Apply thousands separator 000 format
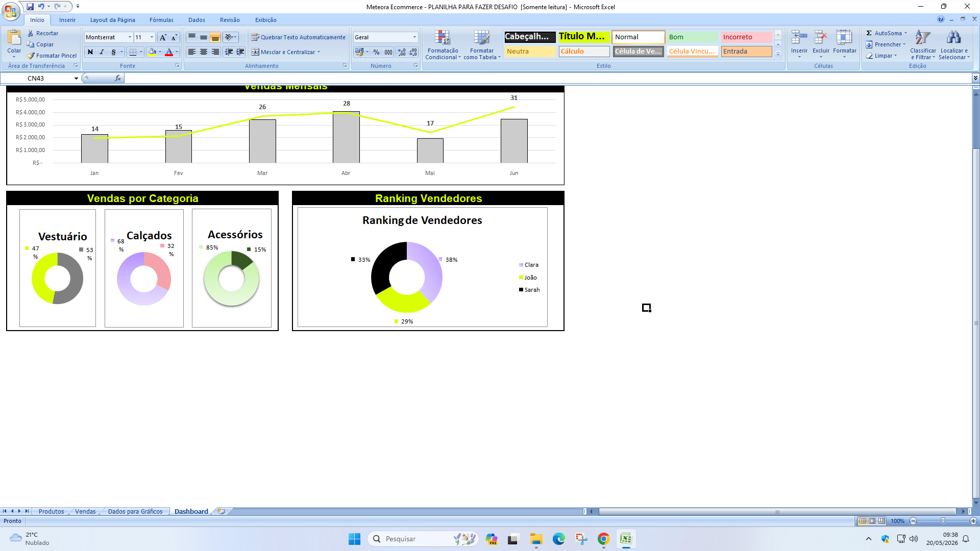This screenshot has width=980, height=551. point(388,52)
